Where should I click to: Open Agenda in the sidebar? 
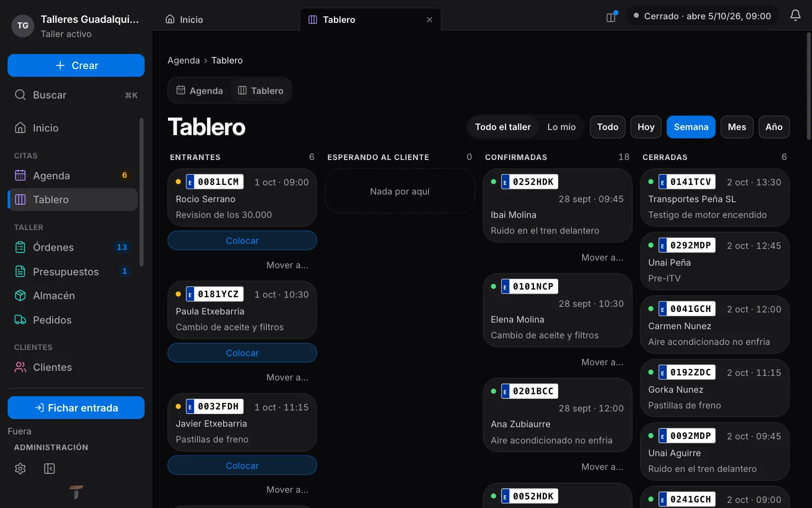tap(73, 176)
